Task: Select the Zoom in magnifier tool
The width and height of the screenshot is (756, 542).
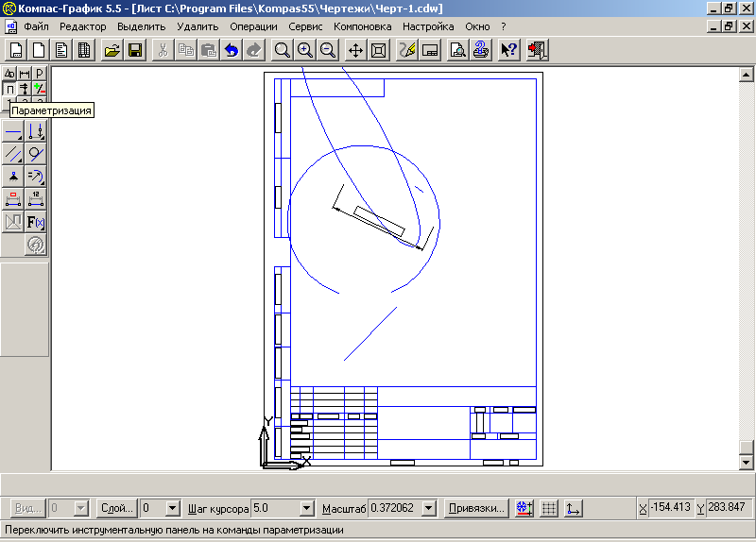Action: point(304,50)
